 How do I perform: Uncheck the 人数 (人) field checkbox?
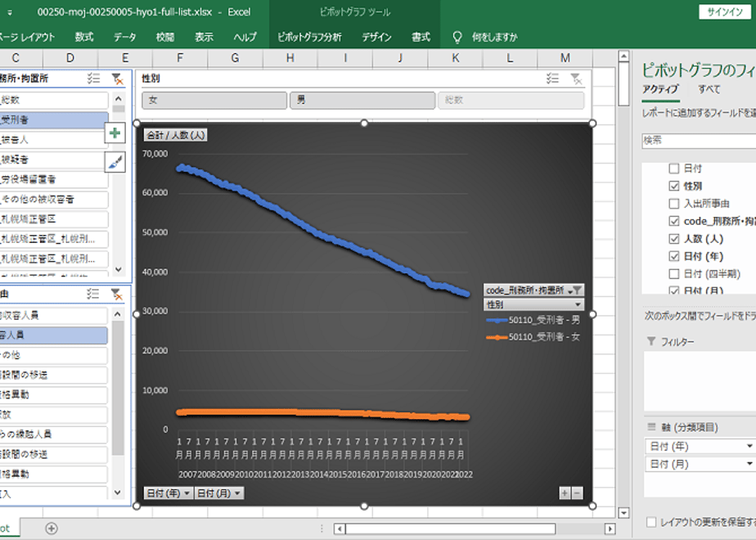674,239
